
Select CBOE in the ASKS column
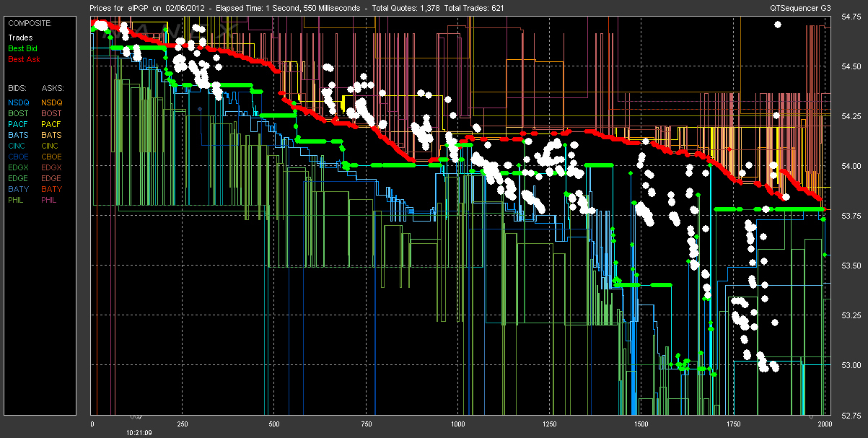(52, 157)
